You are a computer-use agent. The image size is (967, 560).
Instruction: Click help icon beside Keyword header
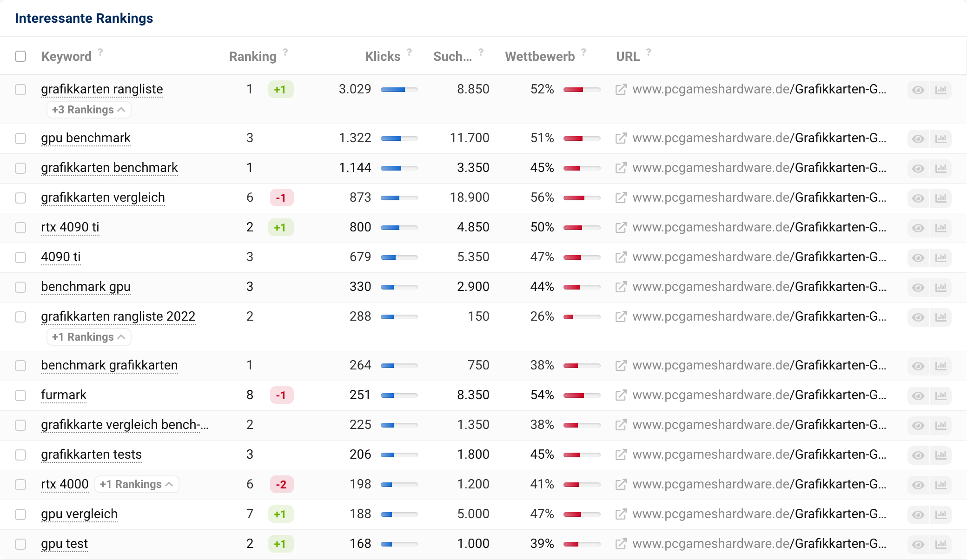(100, 52)
